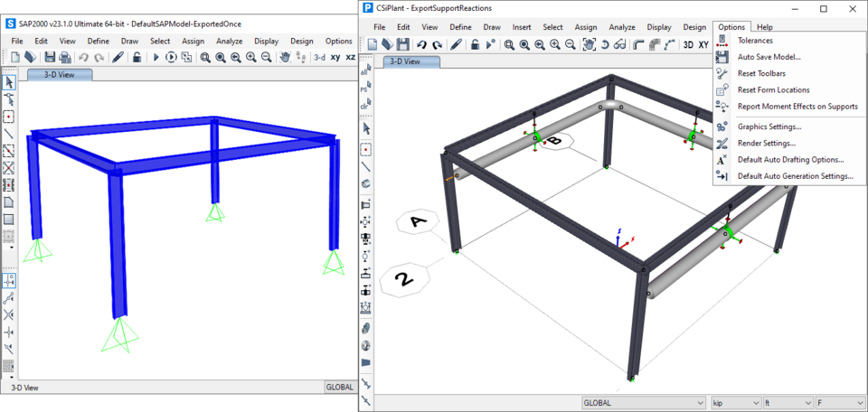
Task: Open SAP2000 Define menu
Action: (98, 41)
